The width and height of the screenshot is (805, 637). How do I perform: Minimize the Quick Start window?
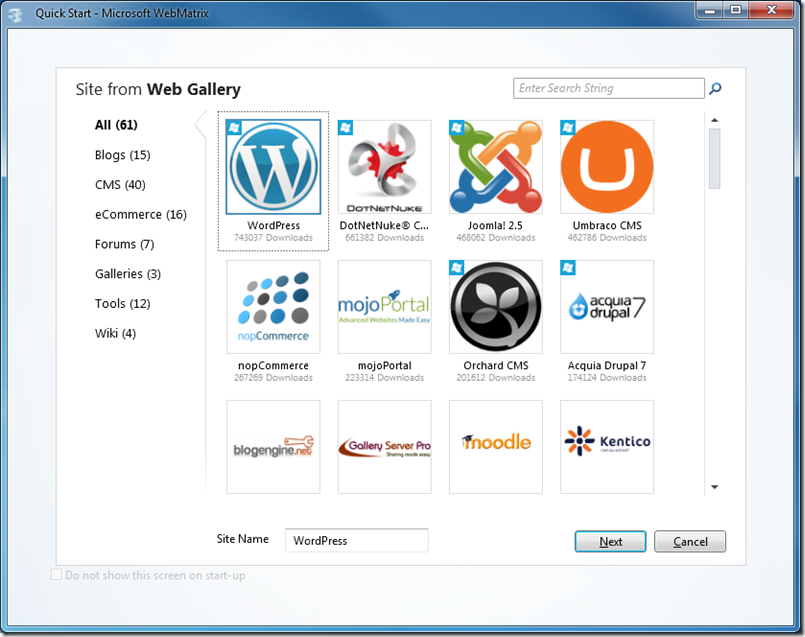tap(710, 10)
